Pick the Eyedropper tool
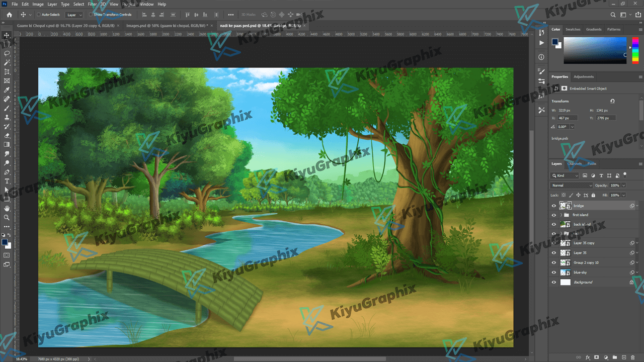 7,90
